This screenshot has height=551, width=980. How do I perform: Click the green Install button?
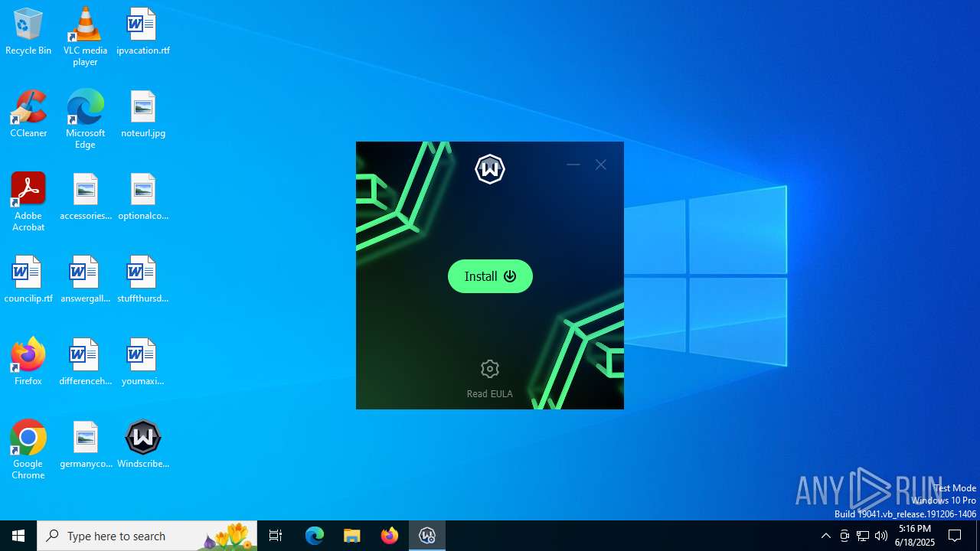click(490, 276)
